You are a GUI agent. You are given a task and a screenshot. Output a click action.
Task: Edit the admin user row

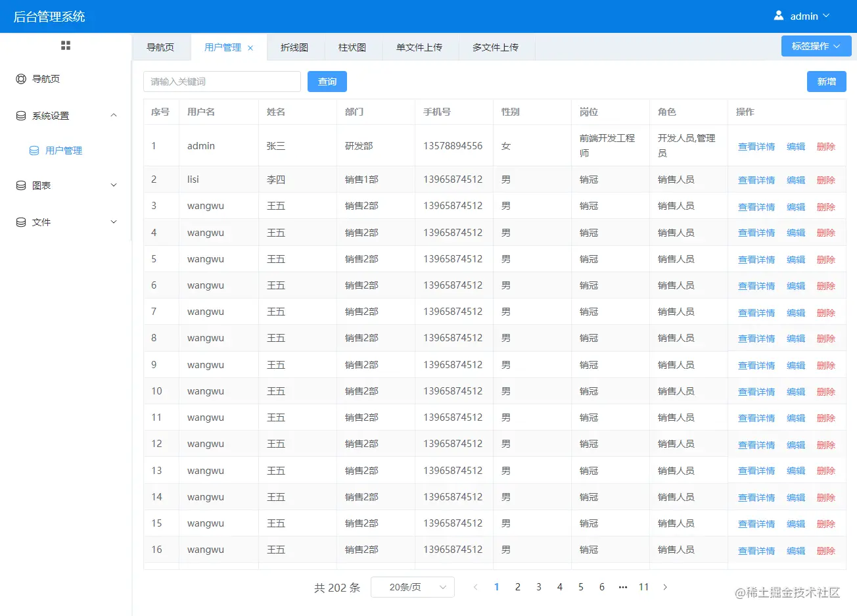796,147
